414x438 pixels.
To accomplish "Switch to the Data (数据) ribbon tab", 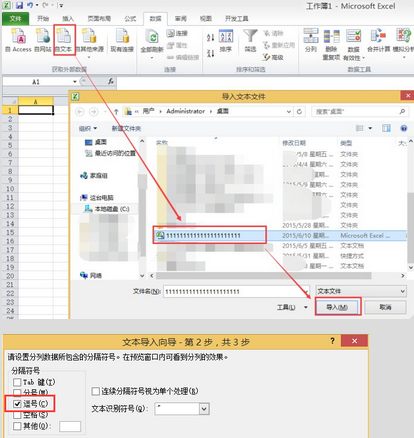I will coord(155,19).
